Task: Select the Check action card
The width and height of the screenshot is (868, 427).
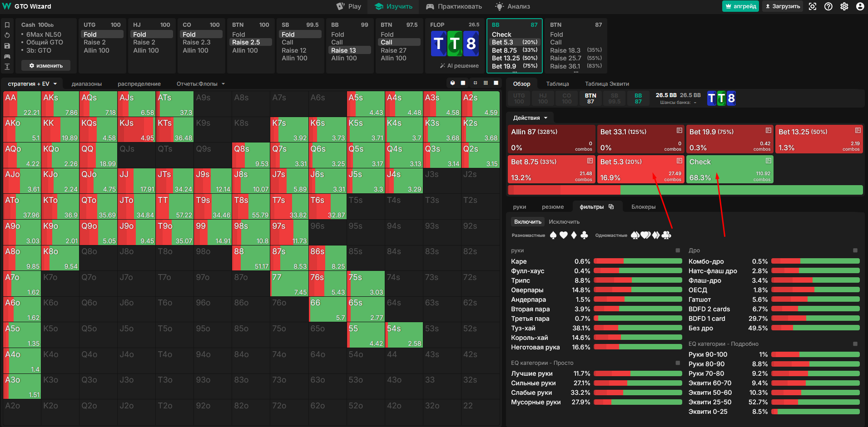Action: [x=729, y=169]
